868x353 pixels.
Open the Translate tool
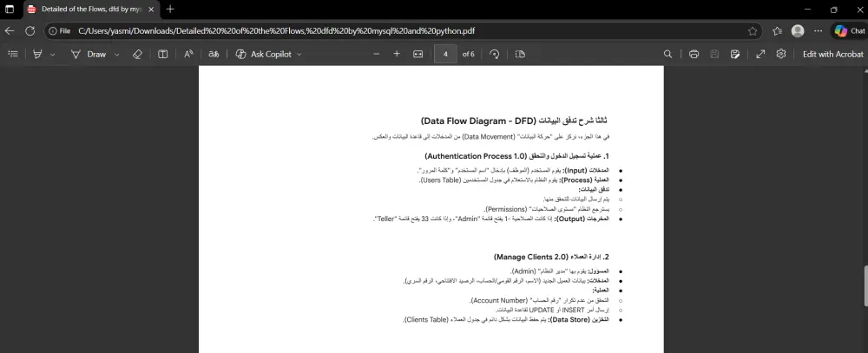pyautogui.click(x=214, y=55)
